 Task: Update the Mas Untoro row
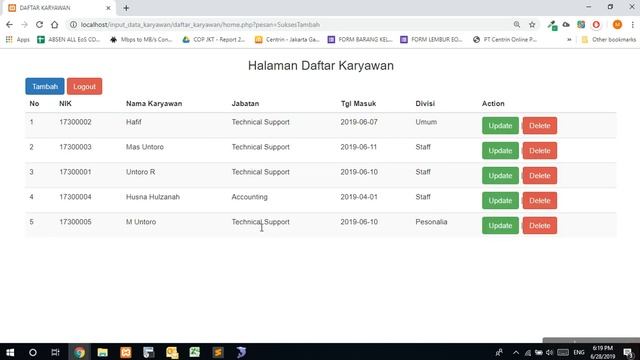500,151
